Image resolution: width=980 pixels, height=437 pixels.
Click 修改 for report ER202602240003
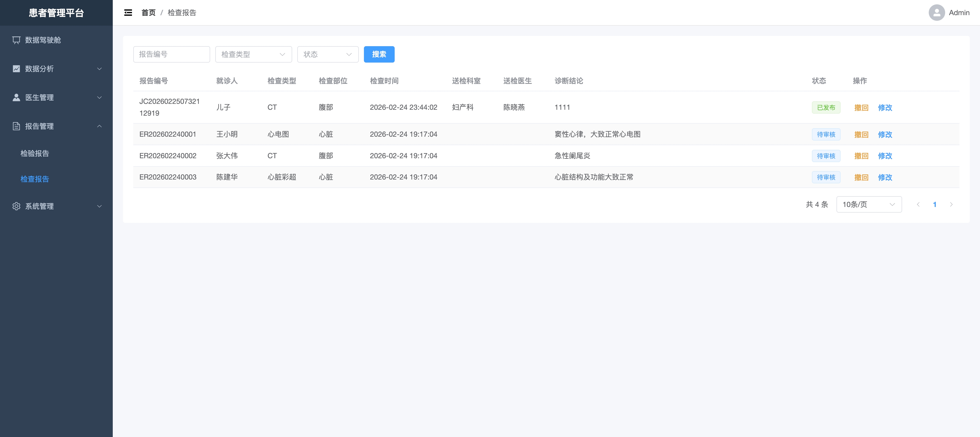(885, 177)
